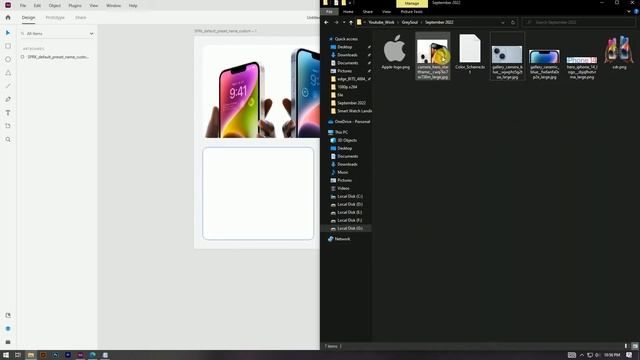
Task: Refresh the September 2022 folder view
Action: pyautogui.click(x=513, y=22)
